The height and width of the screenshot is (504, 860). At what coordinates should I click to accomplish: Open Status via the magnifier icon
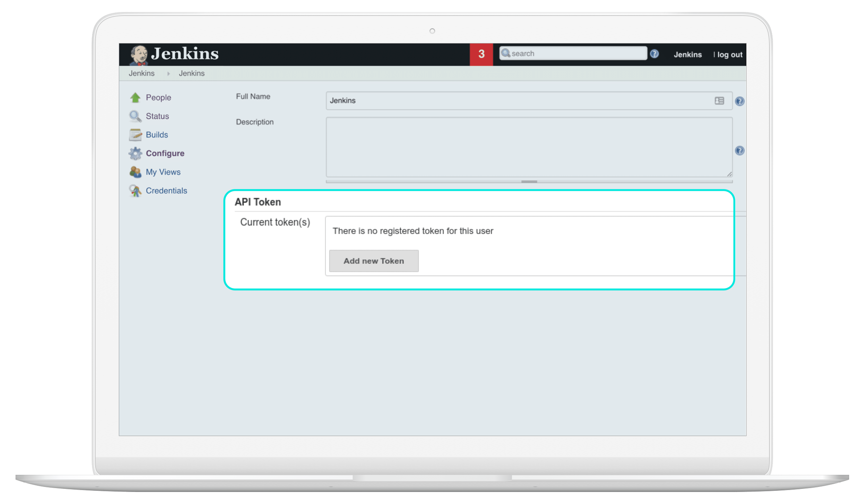pyautogui.click(x=135, y=116)
